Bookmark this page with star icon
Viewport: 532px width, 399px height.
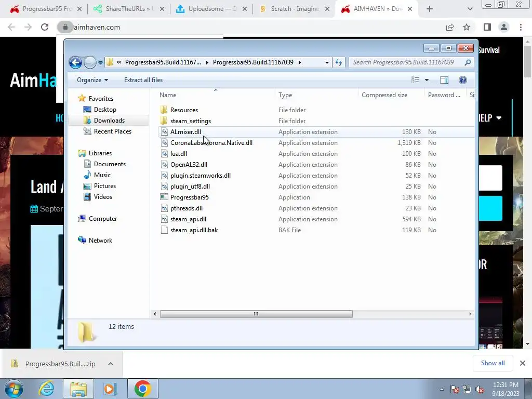[x=467, y=27]
